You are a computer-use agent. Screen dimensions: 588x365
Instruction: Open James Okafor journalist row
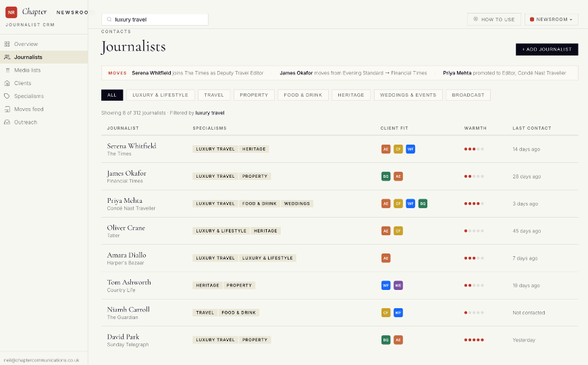click(x=340, y=176)
